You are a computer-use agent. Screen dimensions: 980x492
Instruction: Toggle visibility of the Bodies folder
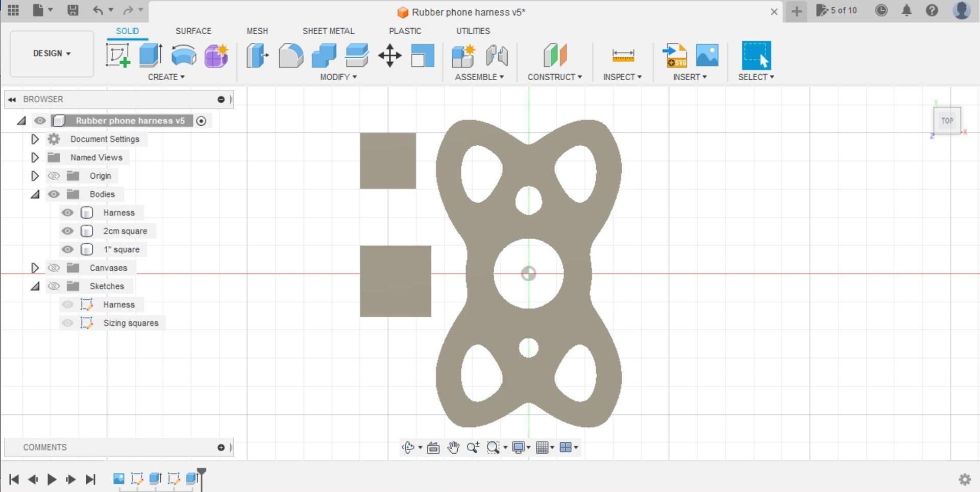54,194
